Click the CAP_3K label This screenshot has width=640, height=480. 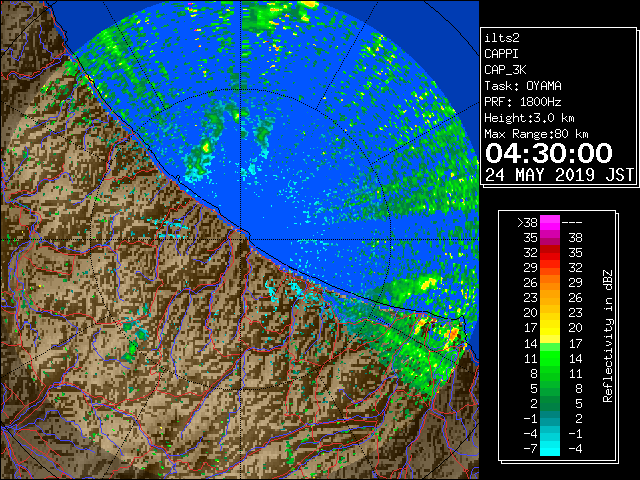click(x=505, y=70)
